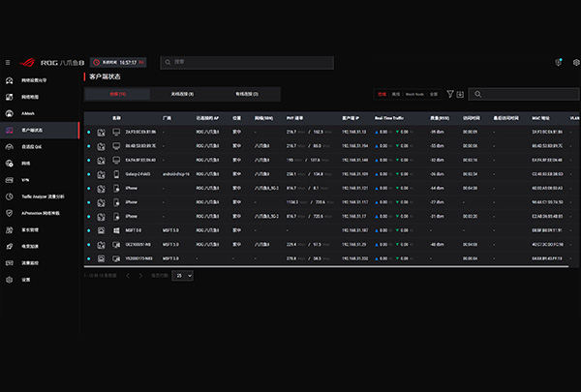Click the phone icon in the 192.168.31.121 iPhone row
This screenshot has width=581, height=392.
(116, 188)
